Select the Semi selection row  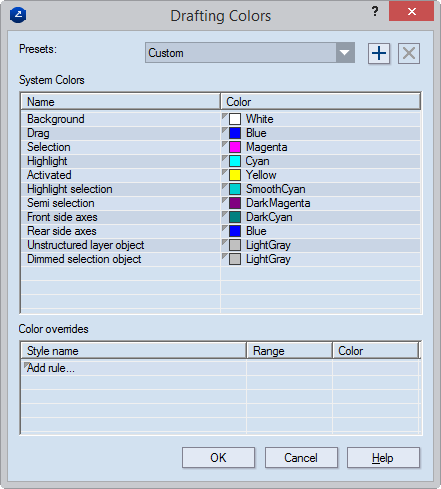pos(220,203)
